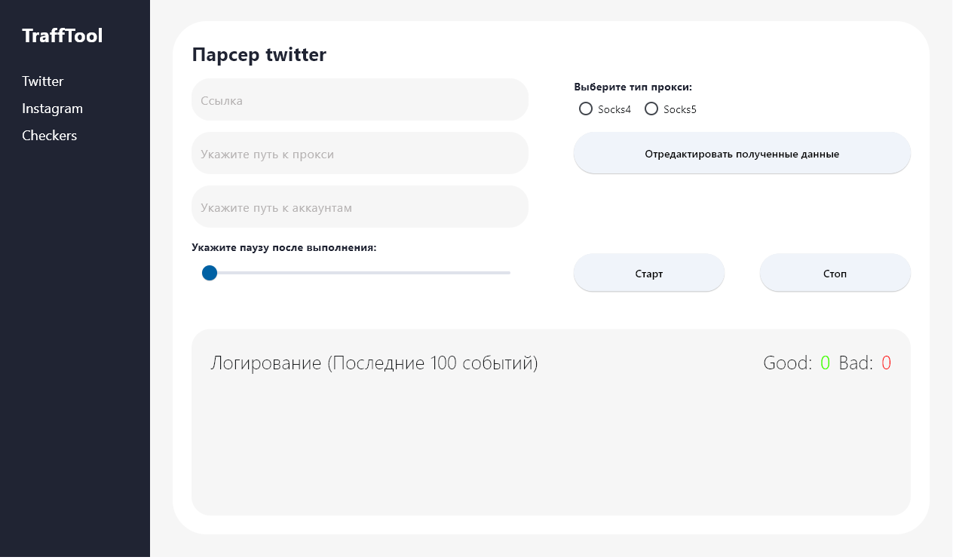Focus the Ссылка link input field
Screen dimensions: 953x560
click(x=360, y=100)
